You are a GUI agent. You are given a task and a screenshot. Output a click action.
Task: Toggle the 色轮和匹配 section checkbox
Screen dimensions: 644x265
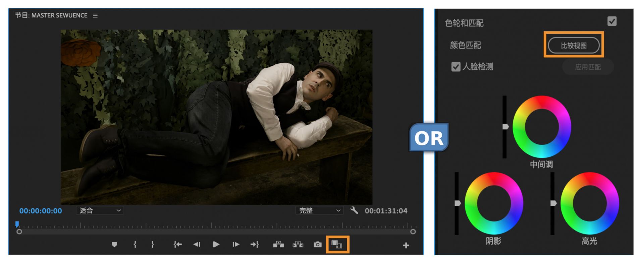coord(612,21)
